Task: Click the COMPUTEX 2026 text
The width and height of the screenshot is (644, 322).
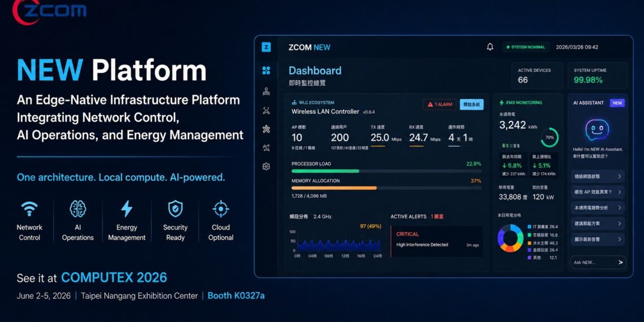Action: (x=114, y=277)
